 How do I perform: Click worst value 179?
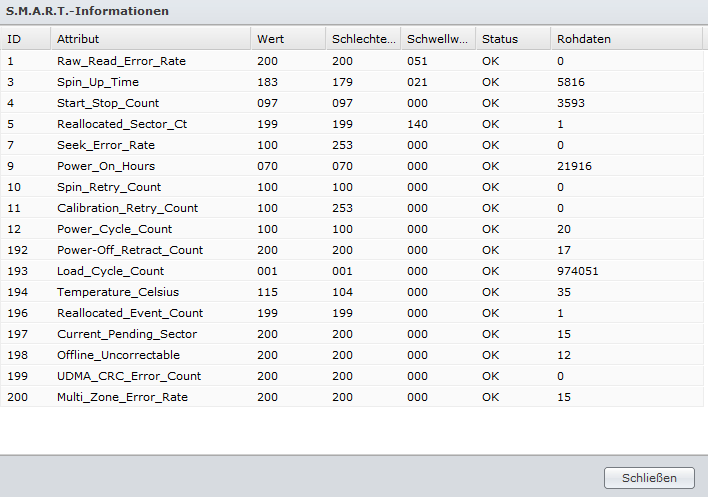[x=342, y=82]
